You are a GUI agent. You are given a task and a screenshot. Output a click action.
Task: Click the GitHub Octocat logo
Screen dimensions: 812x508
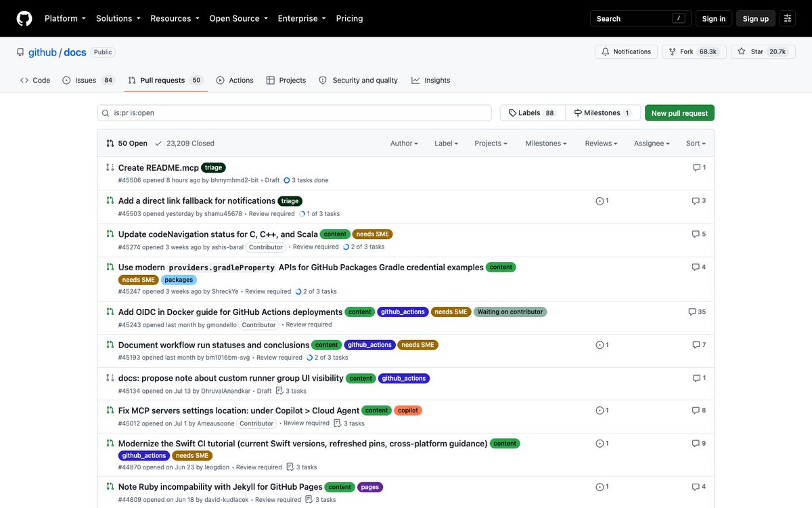(x=24, y=18)
